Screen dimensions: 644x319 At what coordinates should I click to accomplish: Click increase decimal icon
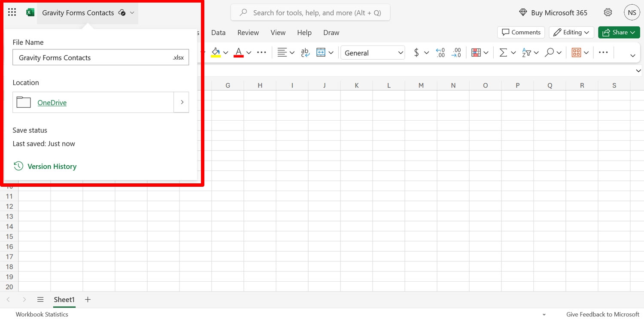click(x=440, y=52)
